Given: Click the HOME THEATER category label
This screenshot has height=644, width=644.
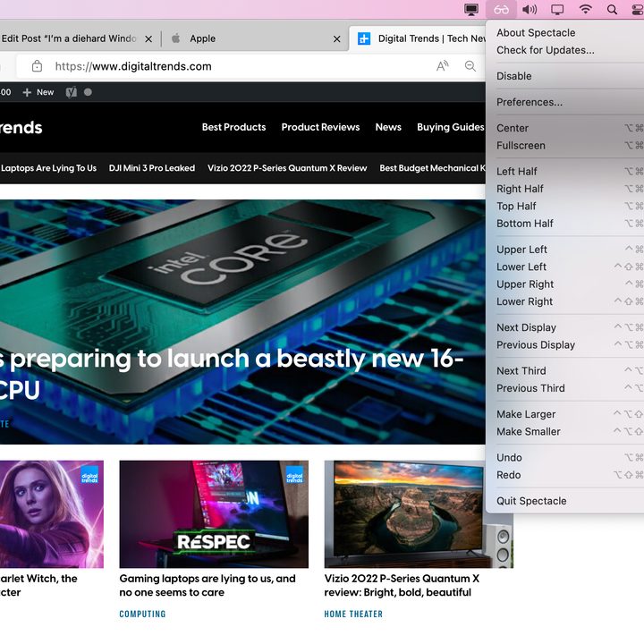Looking at the screenshot, I should click(353, 614).
